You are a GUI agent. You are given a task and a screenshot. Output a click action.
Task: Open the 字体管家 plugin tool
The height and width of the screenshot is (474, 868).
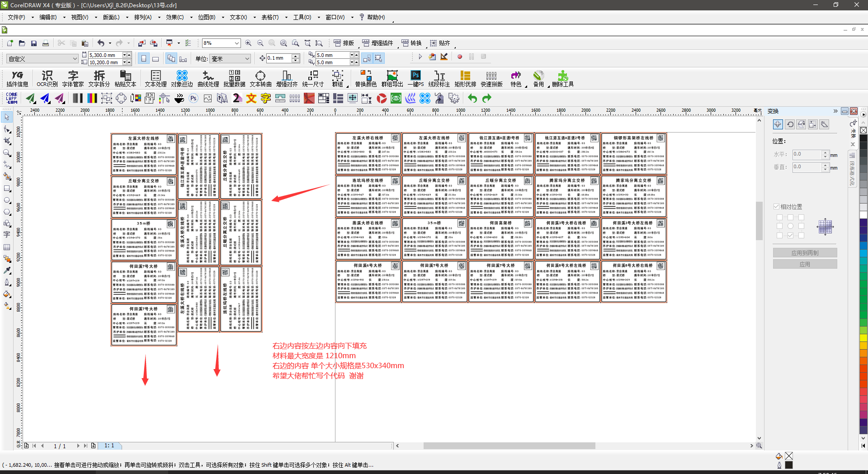click(x=73, y=79)
